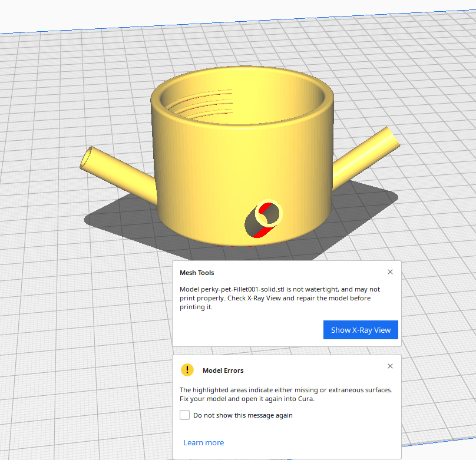The width and height of the screenshot is (476, 460).
Task: Enable Do not show this message again
Action: pos(184,415)
